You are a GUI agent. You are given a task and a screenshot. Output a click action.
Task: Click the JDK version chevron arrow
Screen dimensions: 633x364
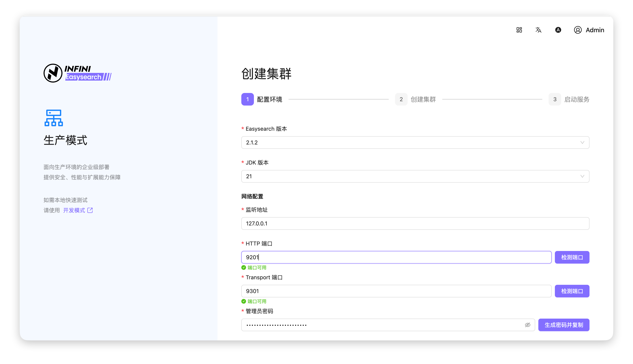pos(582,176)
